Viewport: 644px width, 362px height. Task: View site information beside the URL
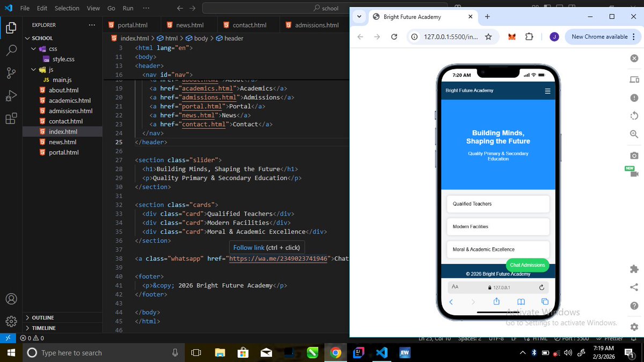click(x=414, y=37)
